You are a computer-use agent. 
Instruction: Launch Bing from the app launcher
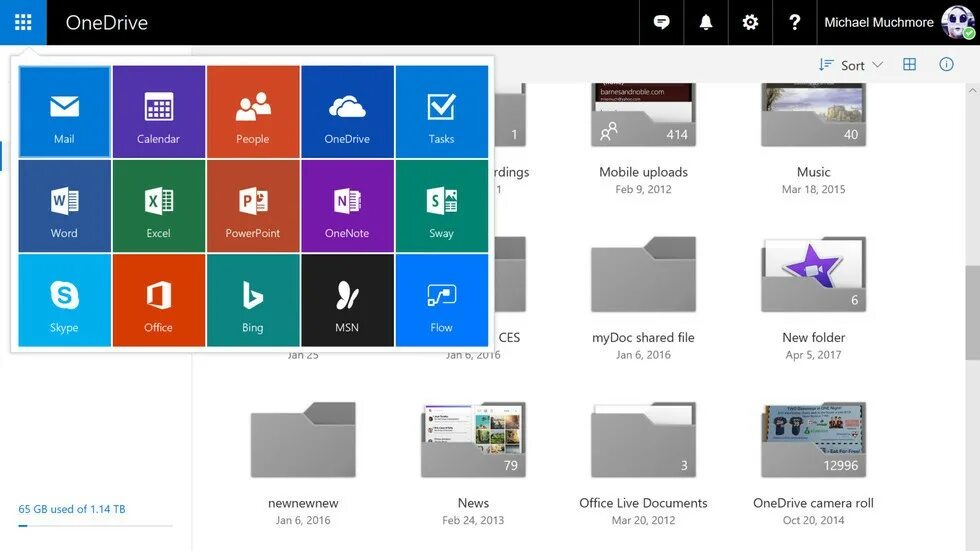(253, 300)
